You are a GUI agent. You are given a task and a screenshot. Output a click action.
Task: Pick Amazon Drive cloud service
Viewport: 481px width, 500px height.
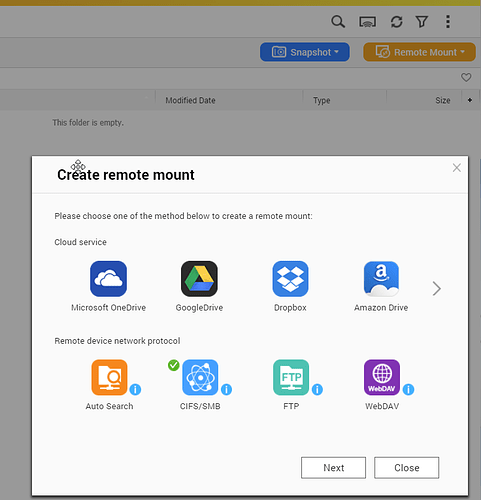click(x=381, y=279)
